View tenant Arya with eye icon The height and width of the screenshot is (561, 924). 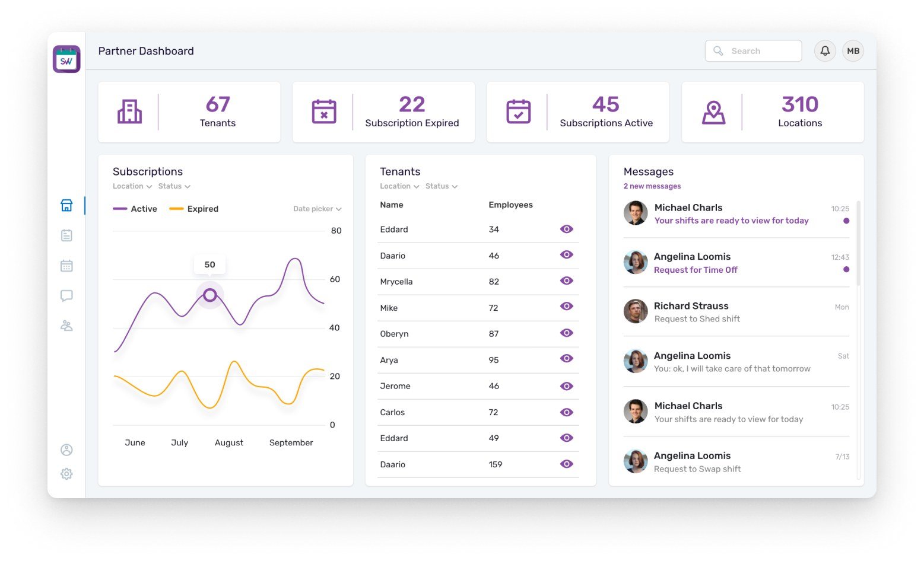click(x=567, y=359)
